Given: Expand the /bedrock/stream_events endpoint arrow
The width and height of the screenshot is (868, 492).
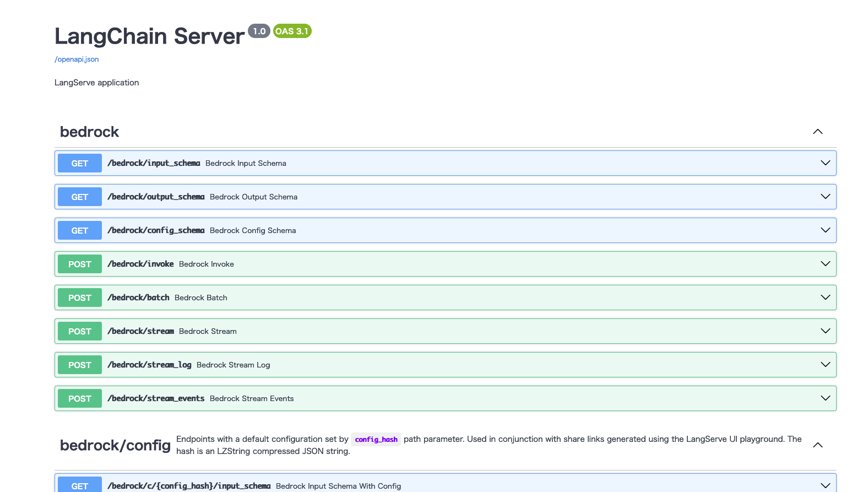Looking at the screenshot, I should [826, 398].
